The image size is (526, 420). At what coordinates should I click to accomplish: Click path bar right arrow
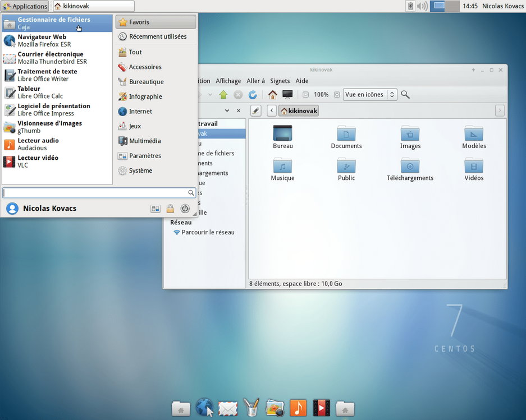tap(500, 110)
